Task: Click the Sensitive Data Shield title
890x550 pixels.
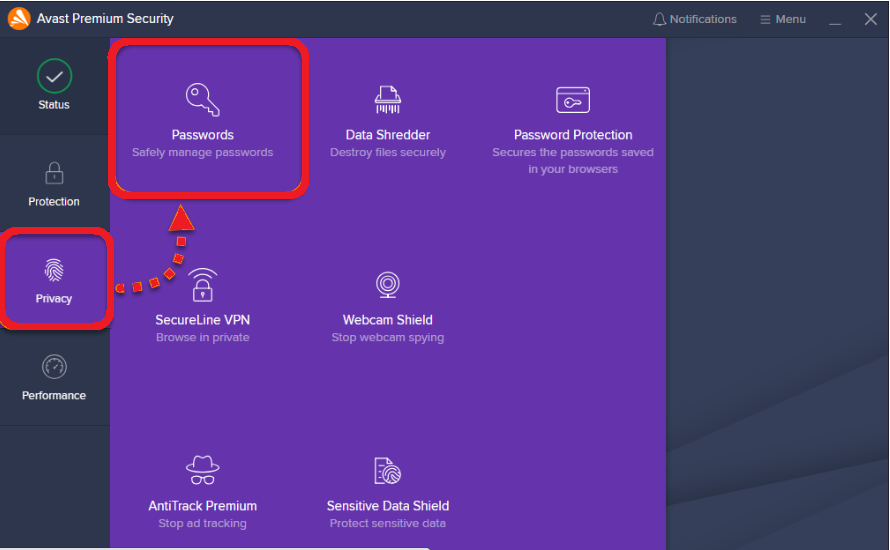Action: coord(388,506)
